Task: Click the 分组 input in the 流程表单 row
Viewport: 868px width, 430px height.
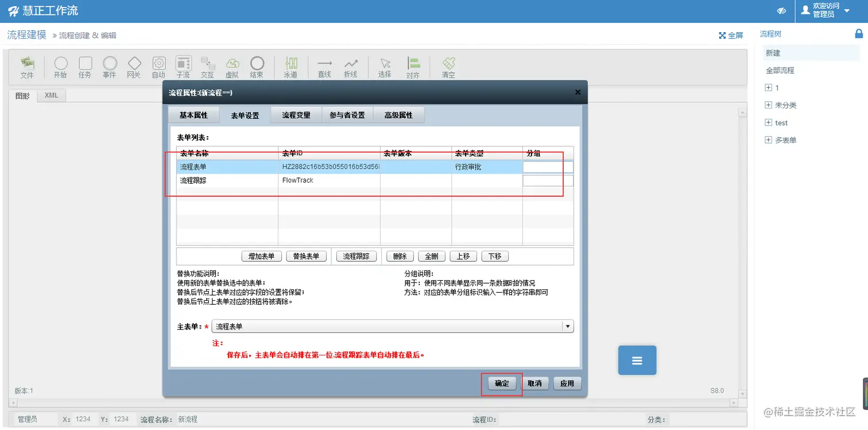Action: (548, 167)
